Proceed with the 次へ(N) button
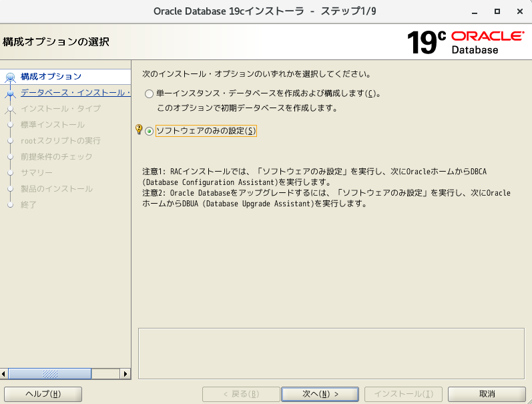This screenshot has height=404, width=532. coord(320,394)
